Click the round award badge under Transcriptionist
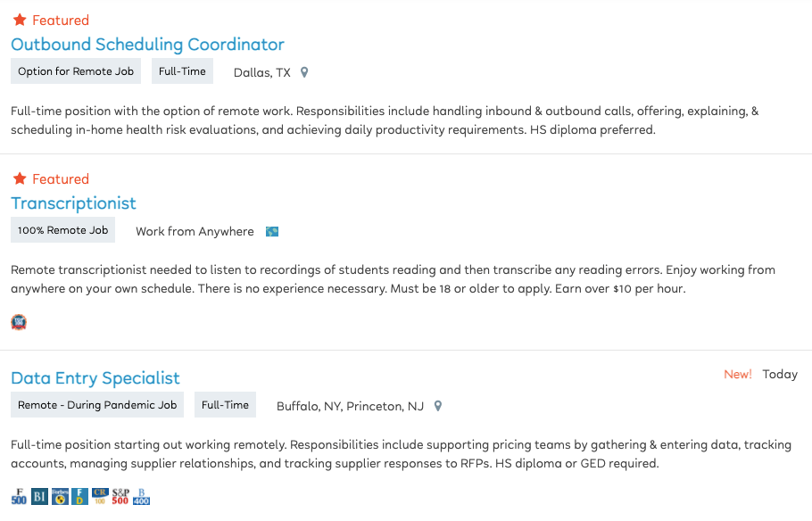 [19, 322]
